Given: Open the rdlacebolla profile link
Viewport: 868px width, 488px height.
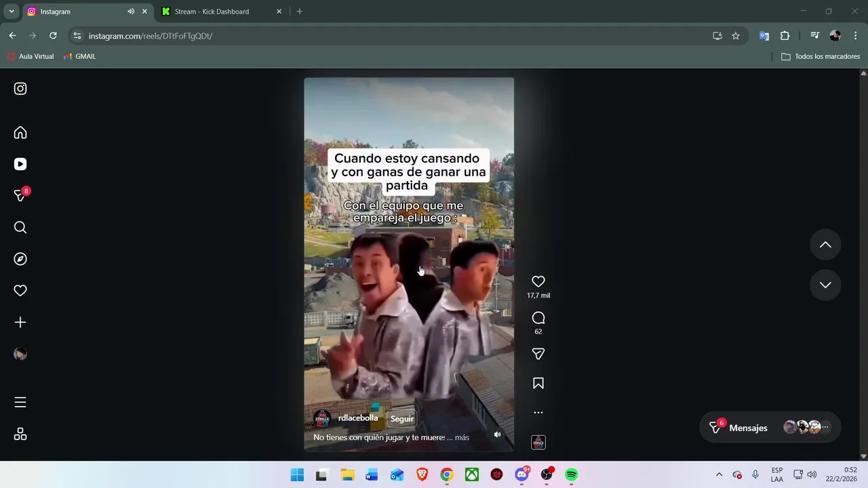Looking at the screenshot, I should (x=358, y=418).
